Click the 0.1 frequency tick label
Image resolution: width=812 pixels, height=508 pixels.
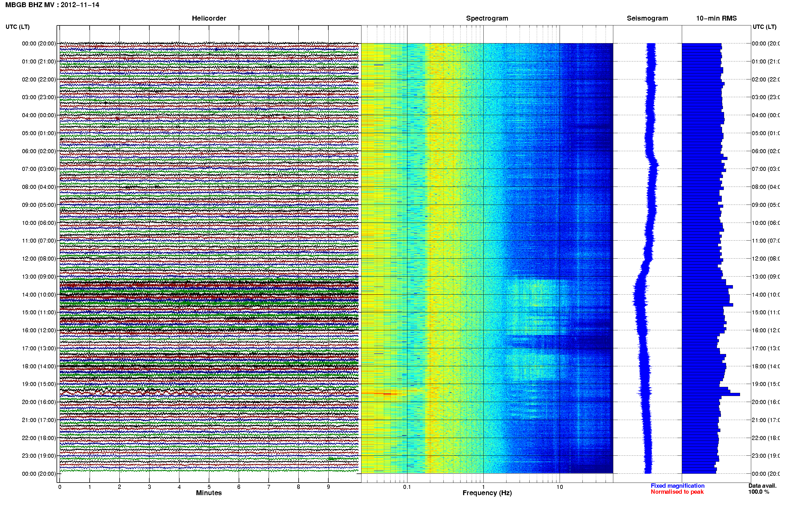click(407, 487)
